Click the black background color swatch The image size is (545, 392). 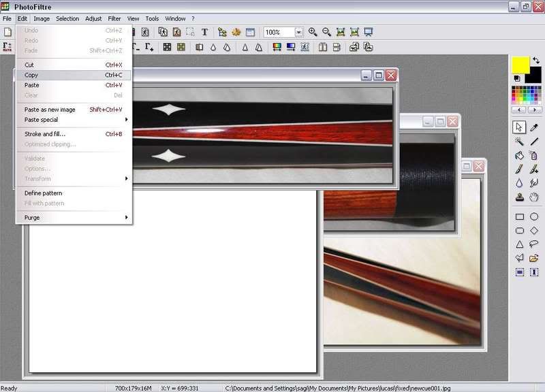535,76
